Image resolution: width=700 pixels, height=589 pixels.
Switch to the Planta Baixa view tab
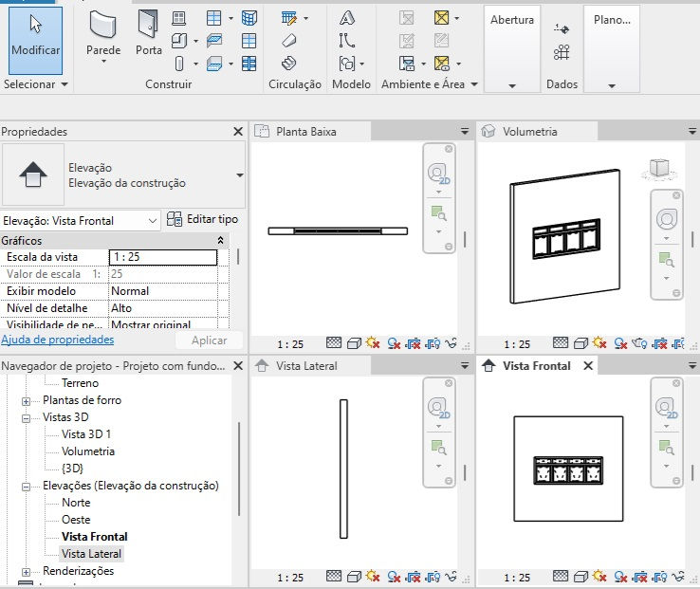pos(311,131)
